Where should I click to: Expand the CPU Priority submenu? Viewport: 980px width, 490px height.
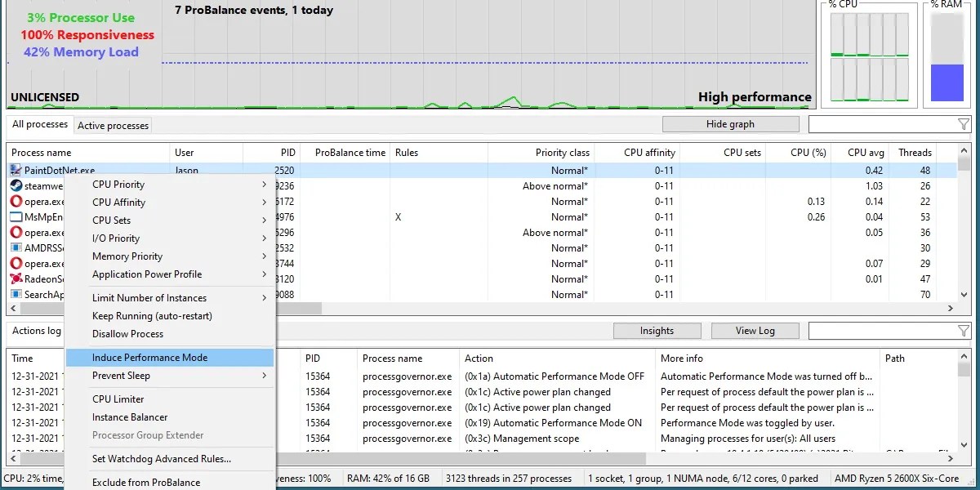coord(118,185)
